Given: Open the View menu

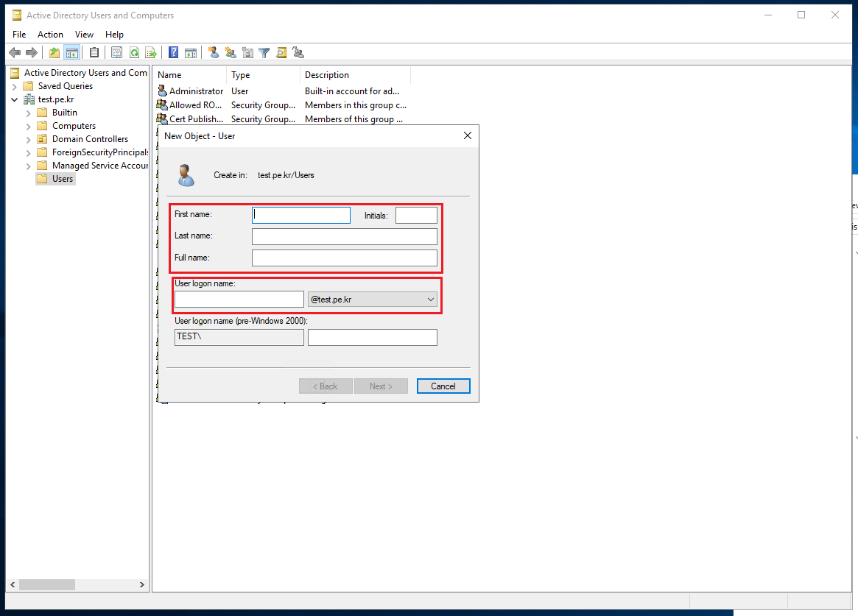Looking at the screenshot, I should pyautogui.click(x=84, y=35).
